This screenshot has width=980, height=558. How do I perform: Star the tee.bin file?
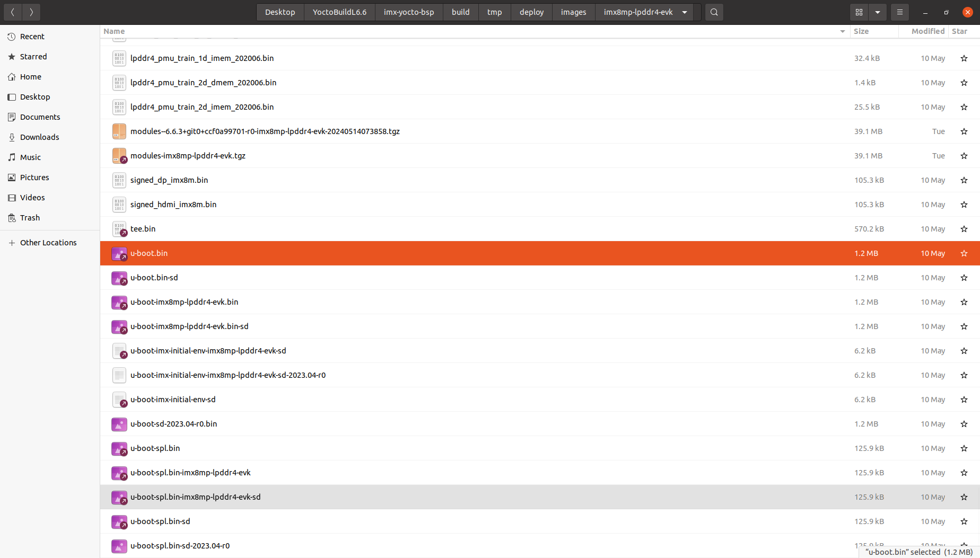coord(964,229)
